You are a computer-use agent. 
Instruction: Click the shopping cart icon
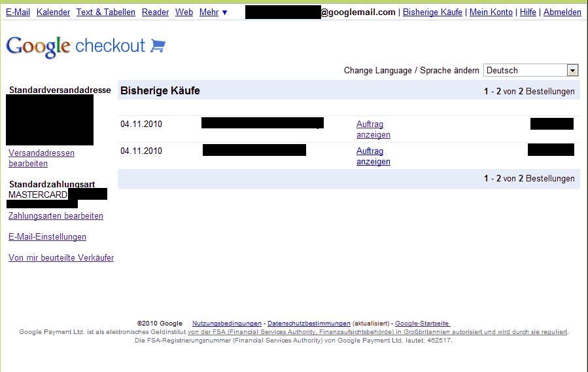[158, 46]
